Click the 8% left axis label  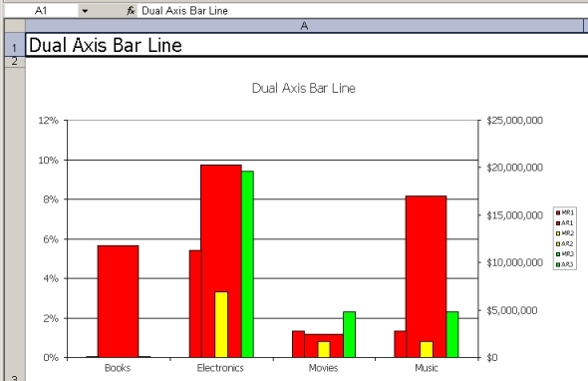click(x=51, y=199)
